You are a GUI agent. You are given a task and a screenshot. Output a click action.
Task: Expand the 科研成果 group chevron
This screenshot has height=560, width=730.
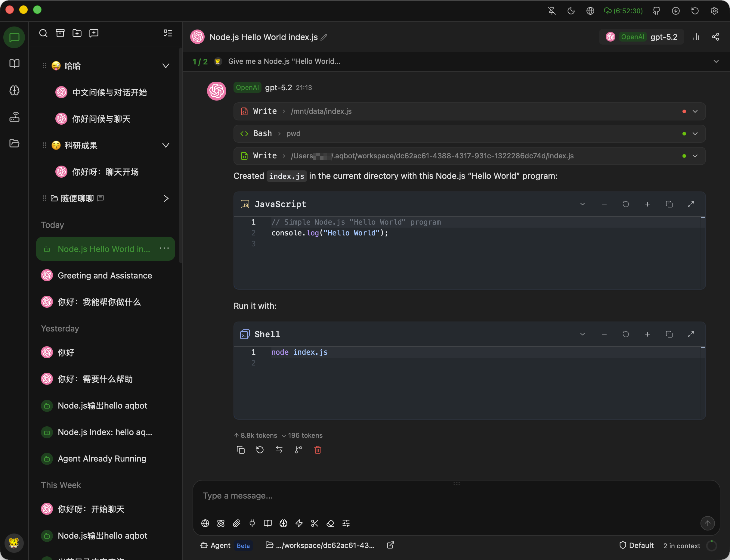(x=165, y=145)
